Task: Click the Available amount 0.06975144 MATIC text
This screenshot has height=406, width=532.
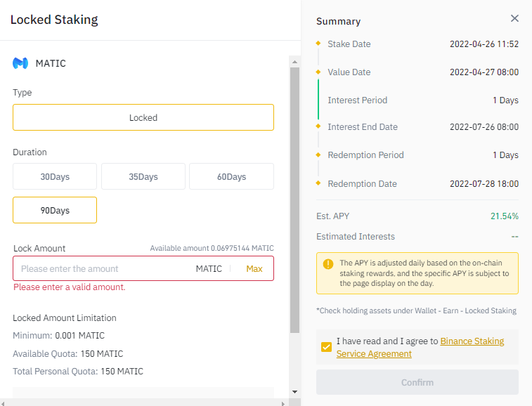Action: tap(212, 248)
